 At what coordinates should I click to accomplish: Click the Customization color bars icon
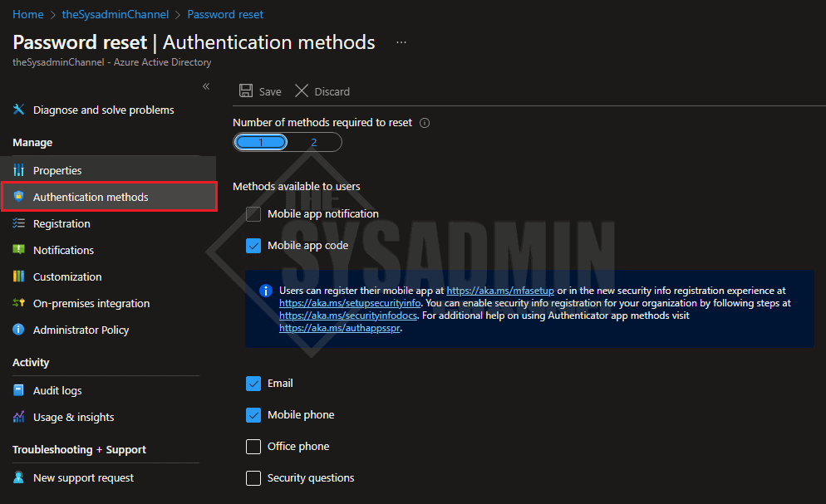tap(18, 276)
